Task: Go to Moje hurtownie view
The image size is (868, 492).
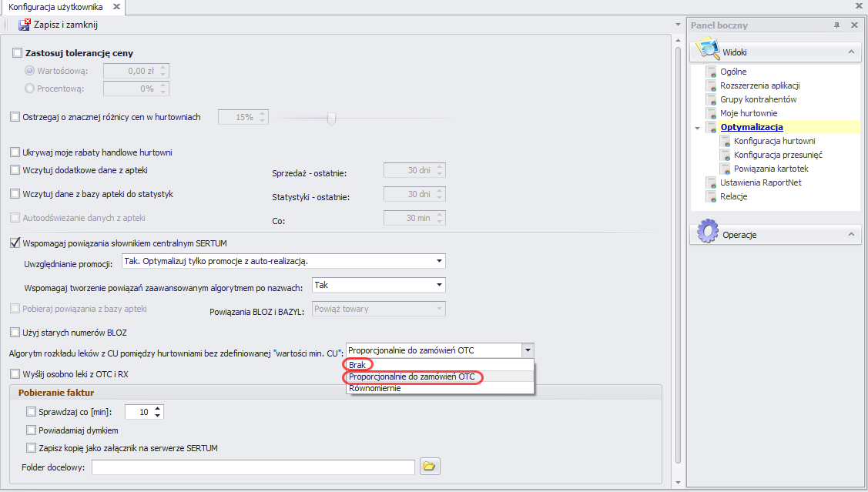Action: (748, 113)
